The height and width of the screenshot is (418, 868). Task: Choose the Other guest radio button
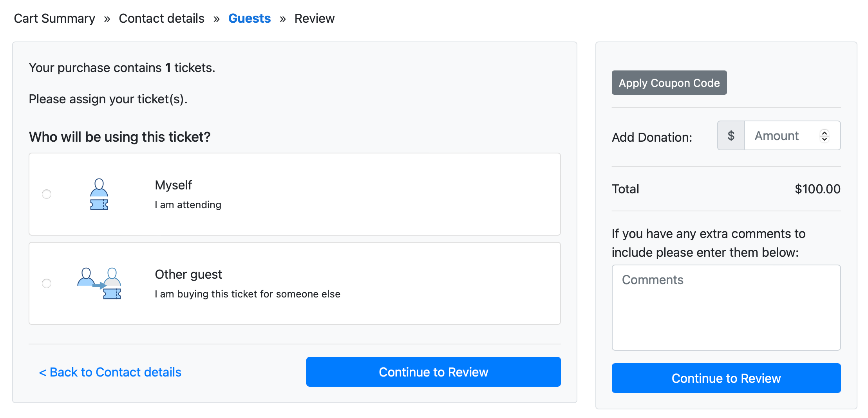(x=47, y=283)
